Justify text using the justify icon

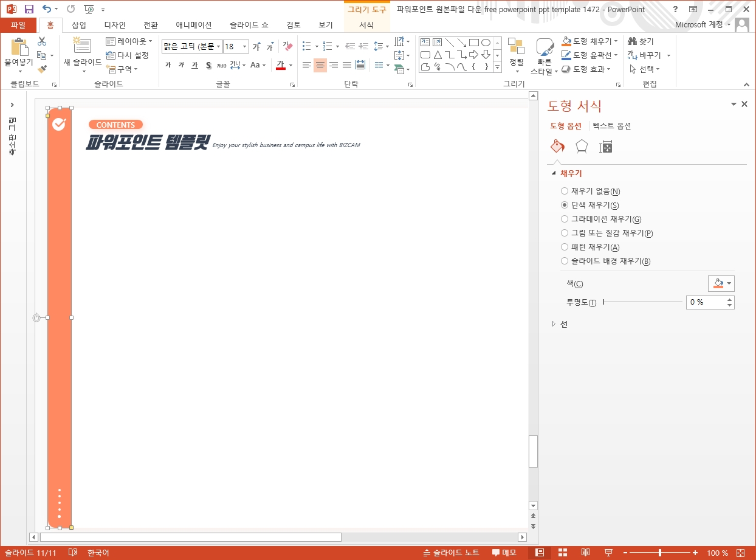pos(347,65)
